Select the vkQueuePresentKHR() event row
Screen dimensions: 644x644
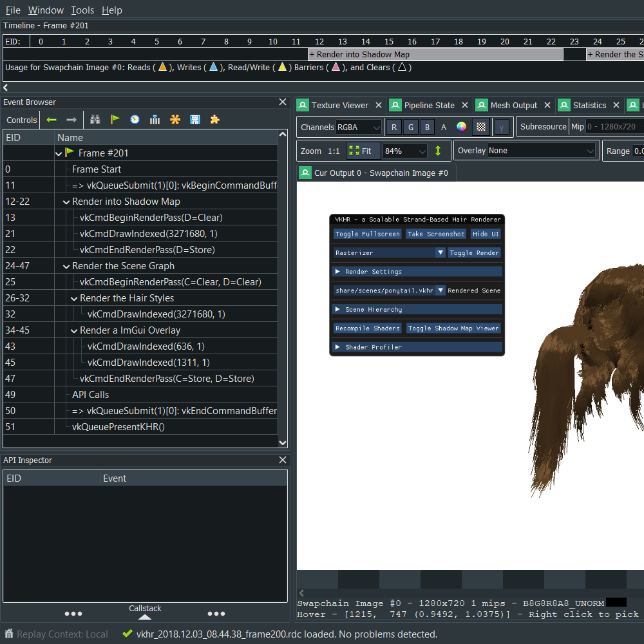(x=118, y=426)
